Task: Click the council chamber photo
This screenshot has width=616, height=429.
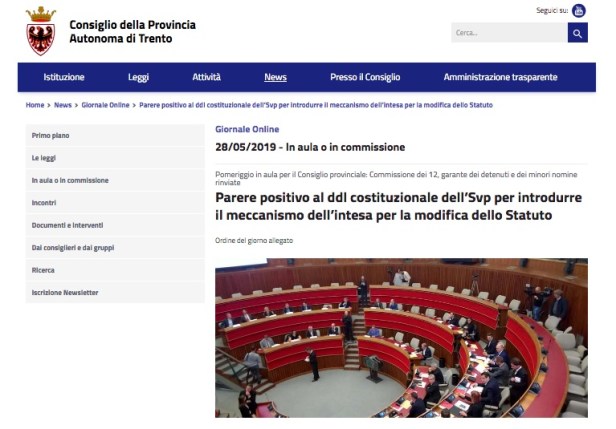Action: coord(402,338)
